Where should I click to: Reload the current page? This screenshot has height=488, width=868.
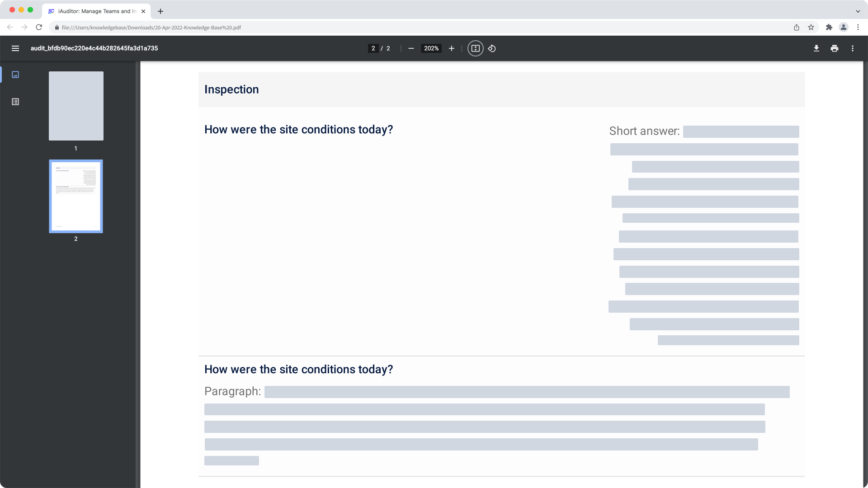[39, 27]
